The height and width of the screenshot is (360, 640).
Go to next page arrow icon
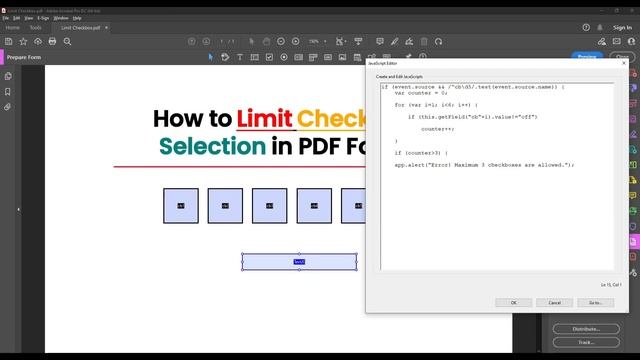click(x=206, y=42)
